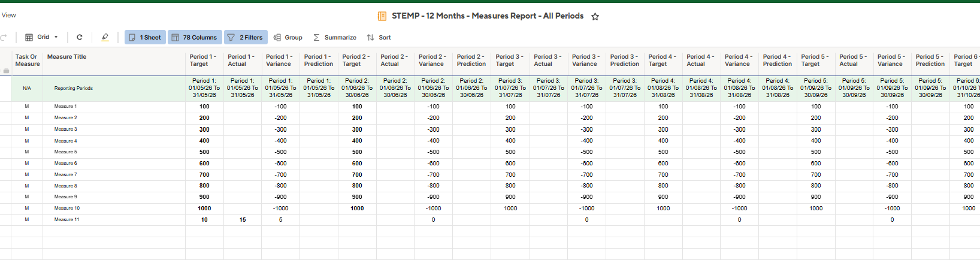Open the 78 Columns selector
Image resolution: width=980 pixels, height=260 pixels.
[195, 37]
